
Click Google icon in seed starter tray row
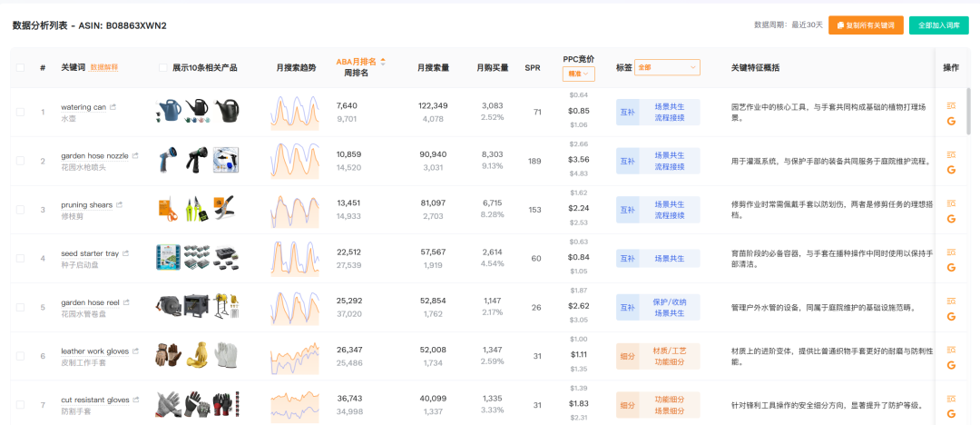point(951,267)
